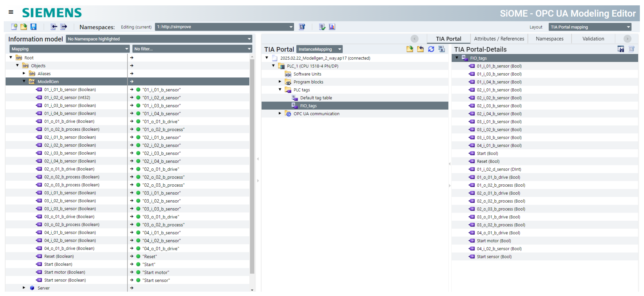Expand the OPC UA communication node
The width and height of the screenshot is (644, 296).
pyautogui.click(x=280, y=113)
